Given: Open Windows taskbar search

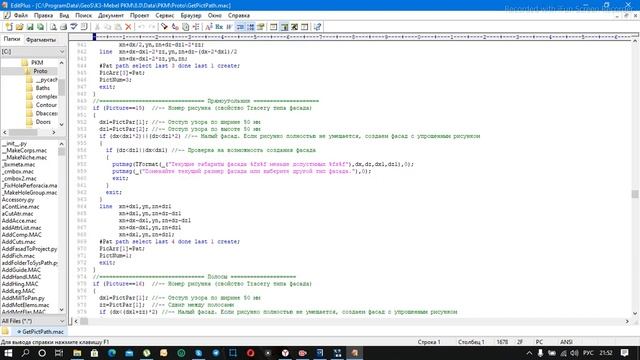Looking at the screenshot, I should pos(25,353).
